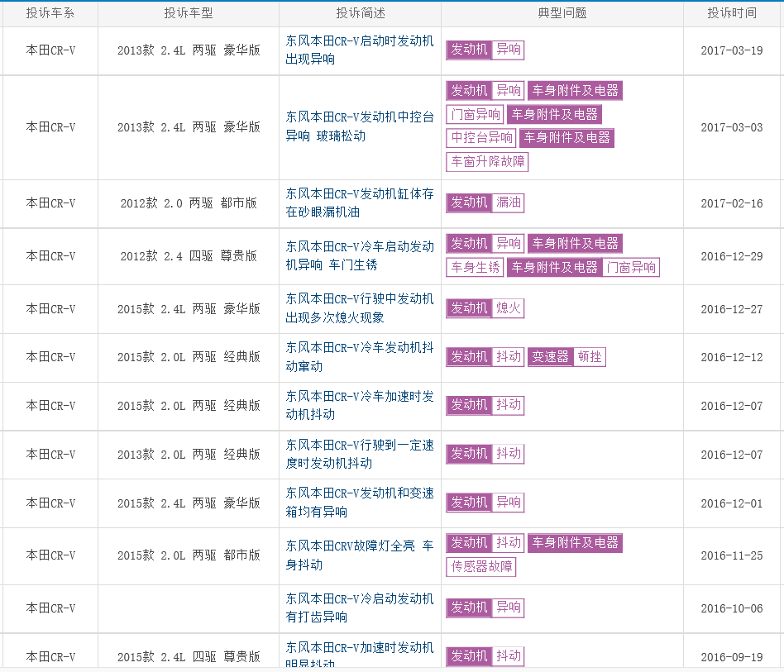
Task: Open the 发动机中控台异响 玻璃松动 complaint link
Action: [359, 126]
